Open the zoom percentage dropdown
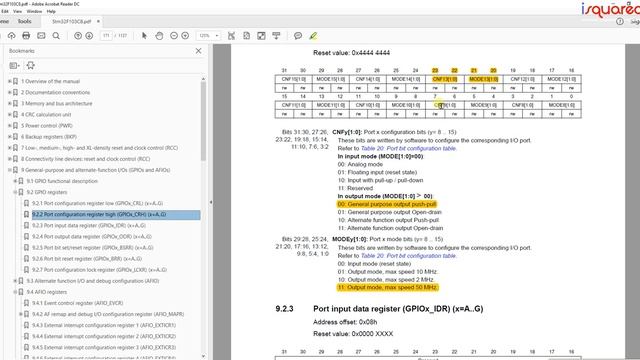This screenshot has width=640, height=360. pyautogui.click(x=217, y=36)
